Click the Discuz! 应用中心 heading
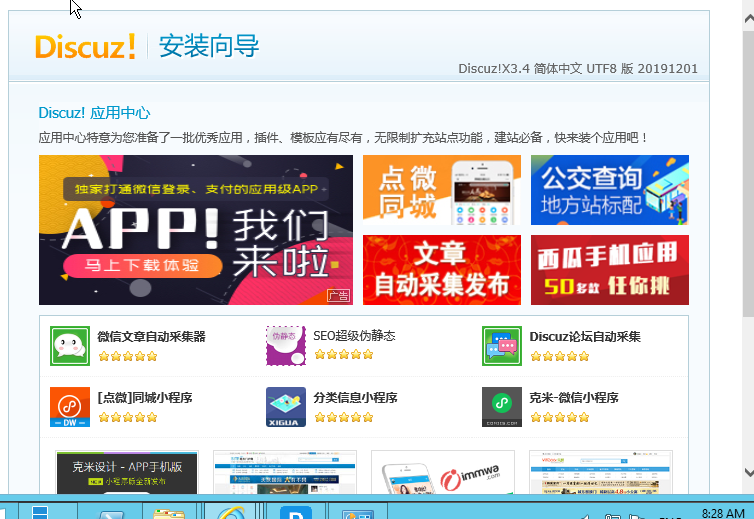 (x=94, y=113)
